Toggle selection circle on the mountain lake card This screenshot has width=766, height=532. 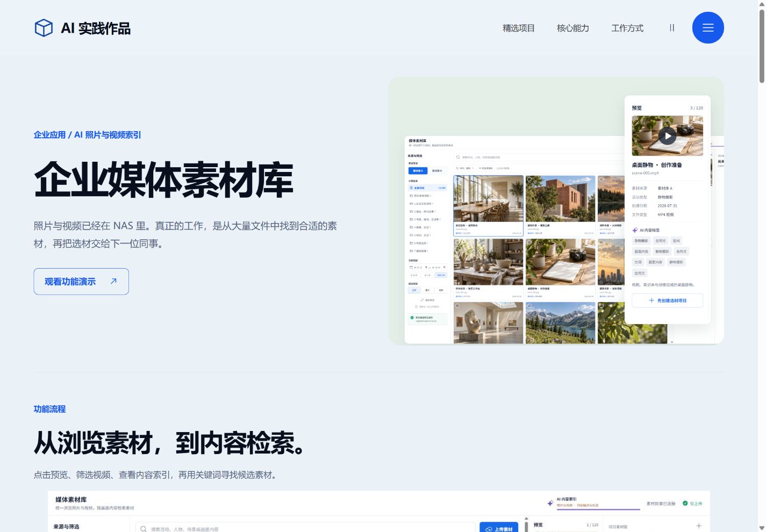coord(529,306)
